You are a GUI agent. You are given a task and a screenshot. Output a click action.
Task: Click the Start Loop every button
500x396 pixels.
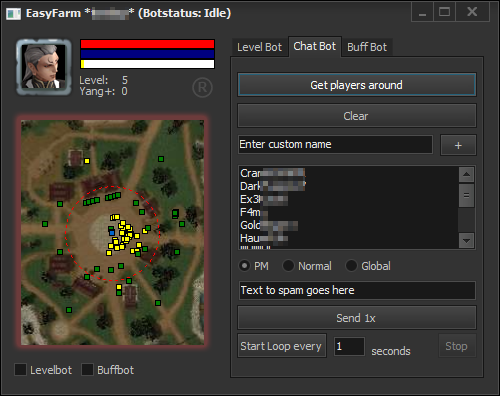tap(282, 346)
